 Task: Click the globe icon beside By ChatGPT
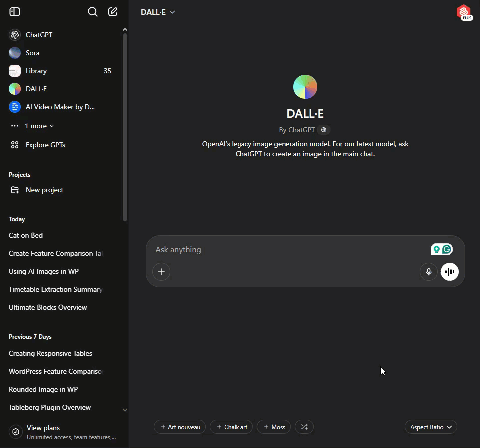coord(324,130)
